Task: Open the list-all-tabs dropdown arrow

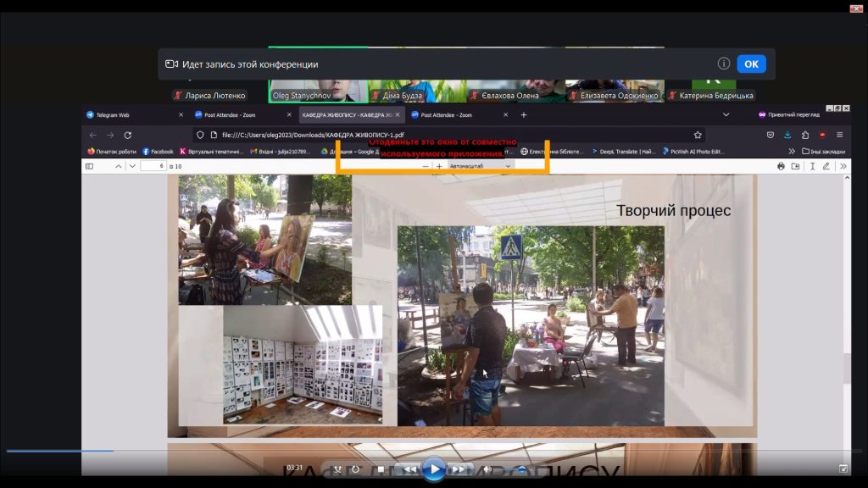Action: (x=726, y=114)
